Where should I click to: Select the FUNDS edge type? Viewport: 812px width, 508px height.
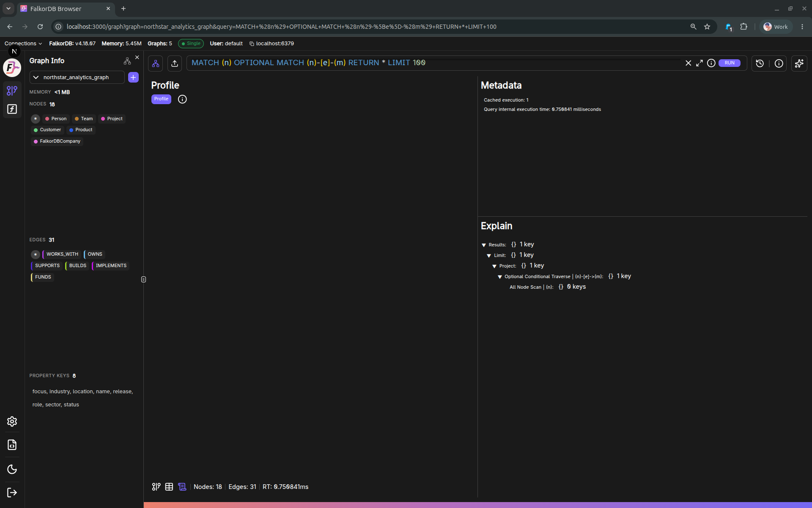[x=42, y=277]
